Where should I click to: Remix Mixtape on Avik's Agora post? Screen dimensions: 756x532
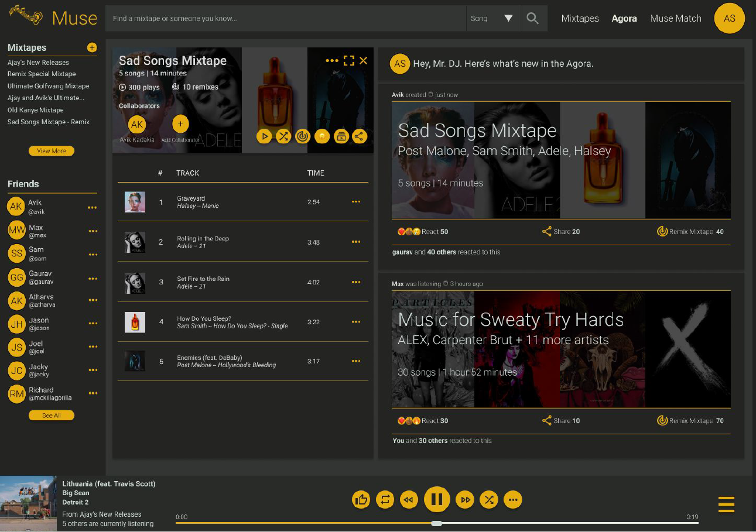pos(690,232)
